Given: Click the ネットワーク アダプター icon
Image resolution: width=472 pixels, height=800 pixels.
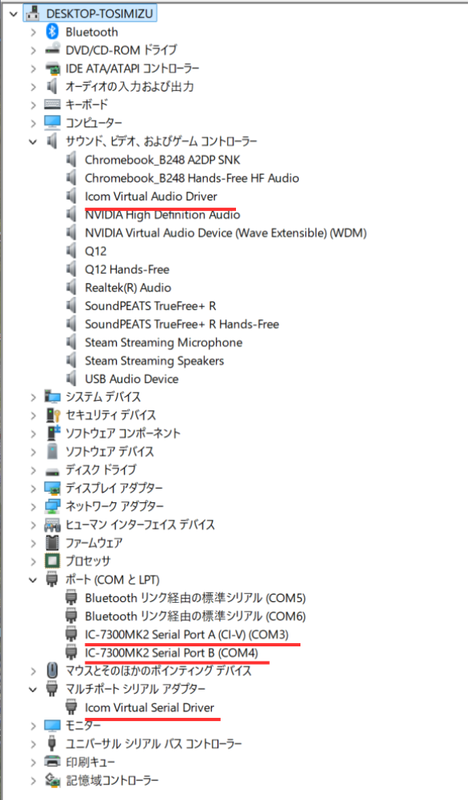Looking at the screenshot, I should coord(52,506).
